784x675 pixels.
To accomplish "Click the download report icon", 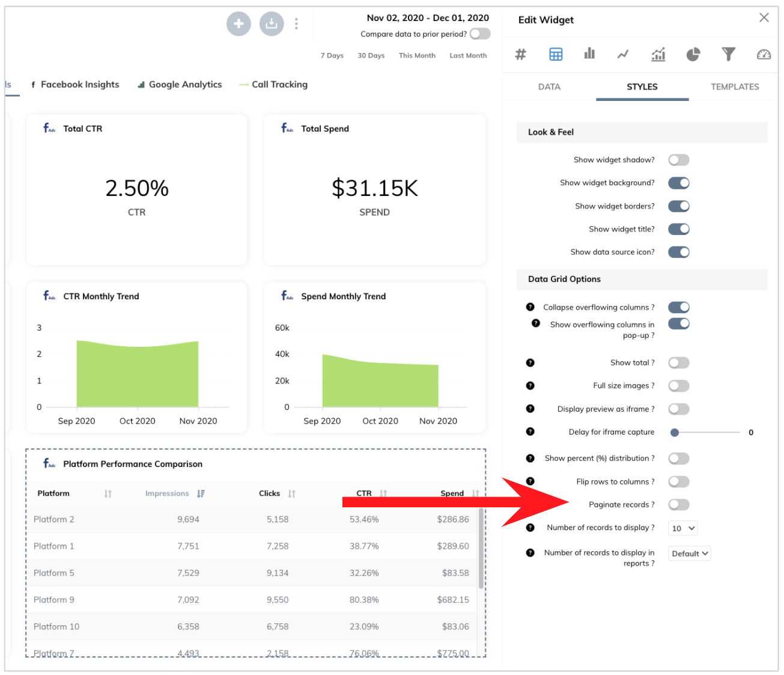I will pyautogui.click(x=272, y=23).
